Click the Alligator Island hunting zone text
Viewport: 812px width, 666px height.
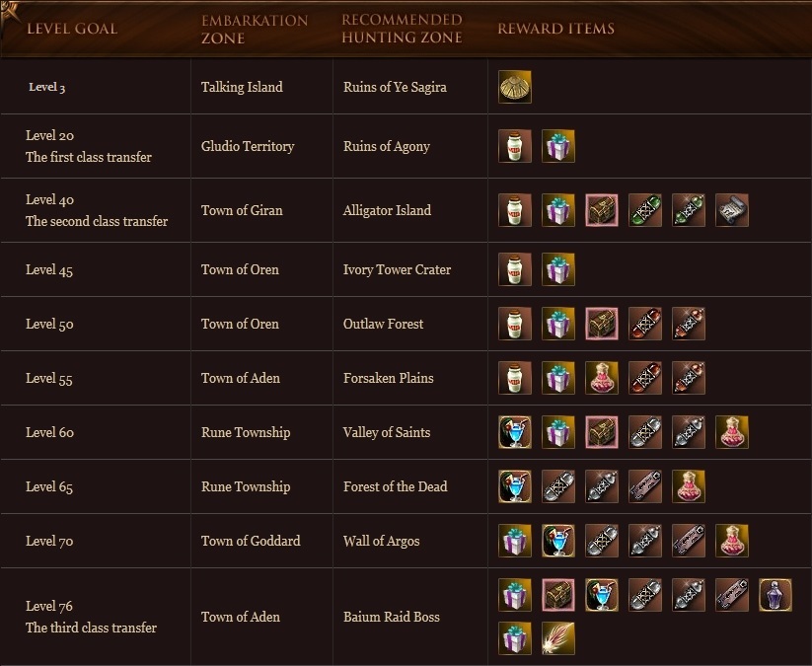pyautogui.click(x=387, y=210)
